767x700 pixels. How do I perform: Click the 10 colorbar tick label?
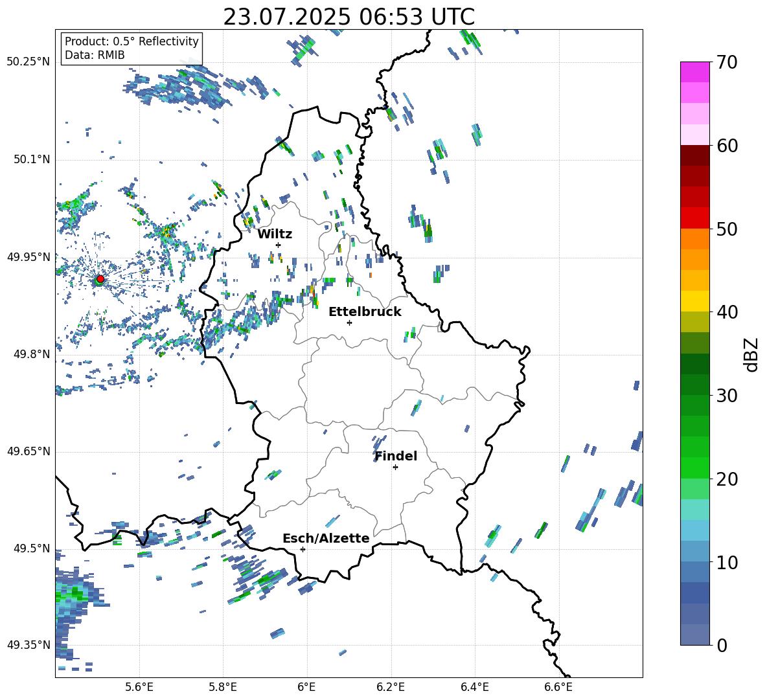coord(727,562)
